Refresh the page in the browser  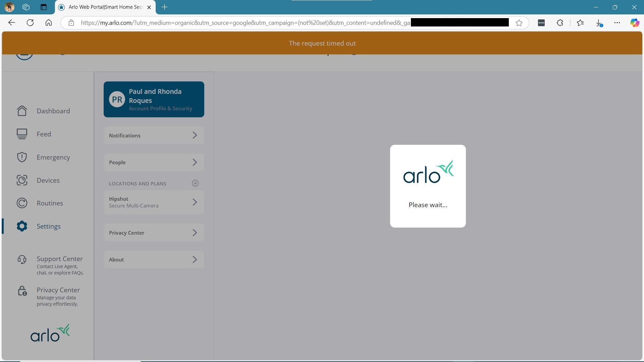click(30, 23)
